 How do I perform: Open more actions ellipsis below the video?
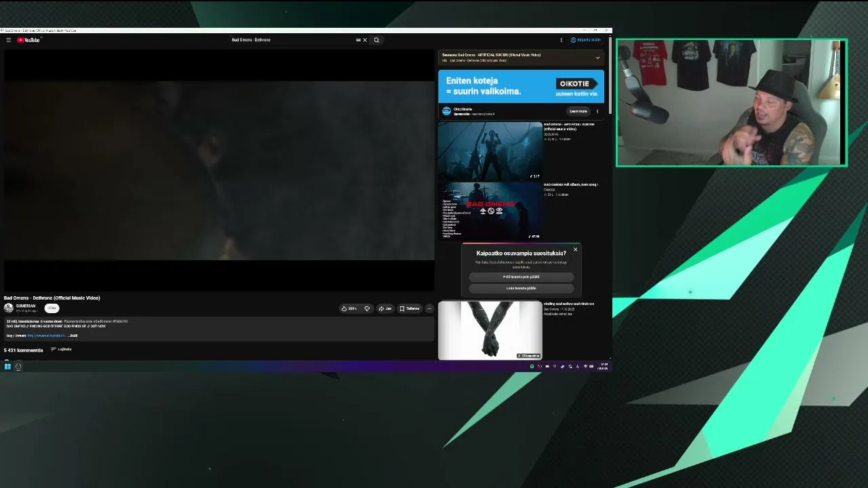[x=429, y=308]
